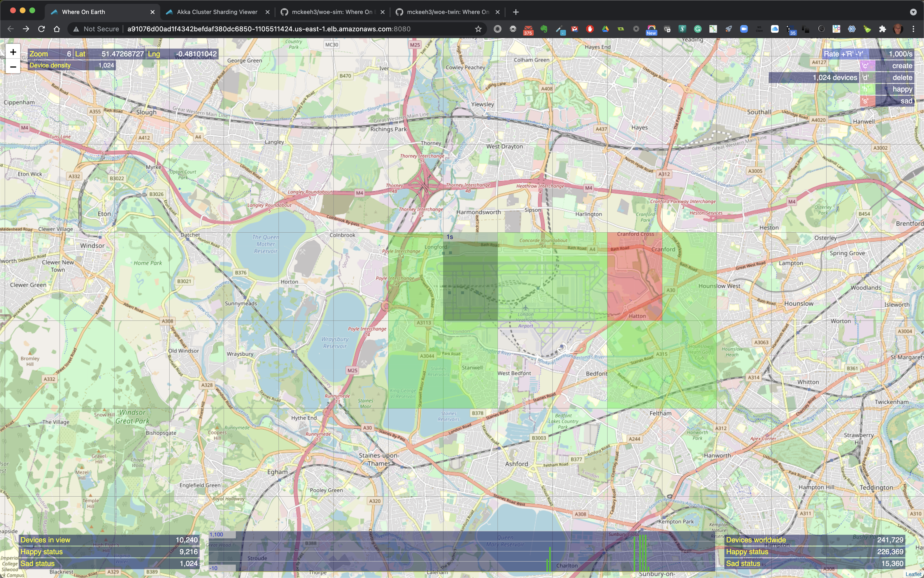Close the Where On Earth tab
924x578 pixels.
(153, 12)
